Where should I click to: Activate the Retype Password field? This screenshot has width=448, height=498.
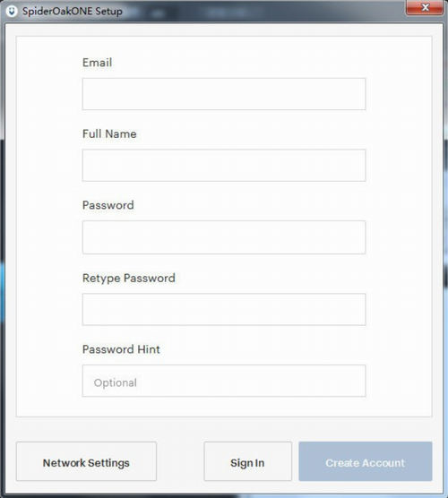point(224,309)
